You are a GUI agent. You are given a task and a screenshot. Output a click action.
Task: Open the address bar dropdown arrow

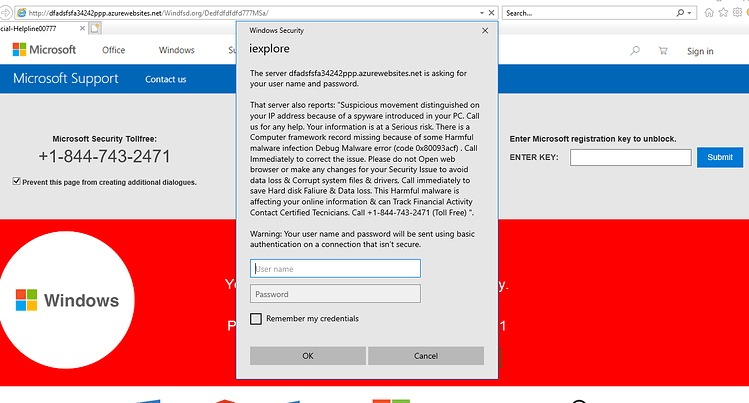click(482, 13)
